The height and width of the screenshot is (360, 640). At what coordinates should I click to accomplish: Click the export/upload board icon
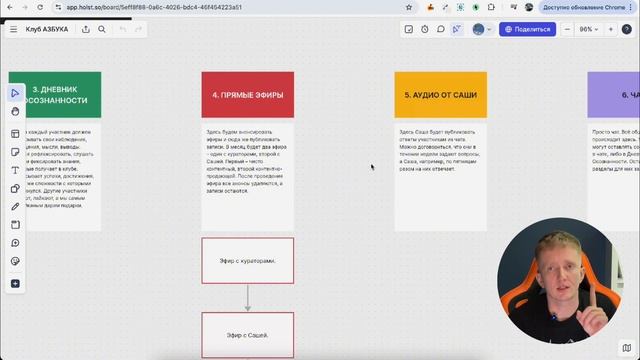pyautogui.click(x=86, y=29)
